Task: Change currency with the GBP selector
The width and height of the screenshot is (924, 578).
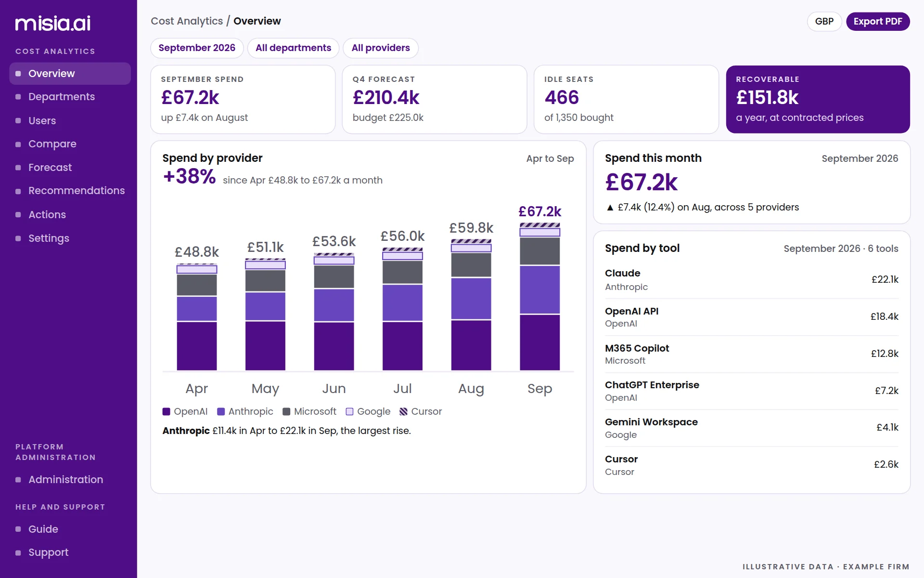Action: tap(824, 22)
